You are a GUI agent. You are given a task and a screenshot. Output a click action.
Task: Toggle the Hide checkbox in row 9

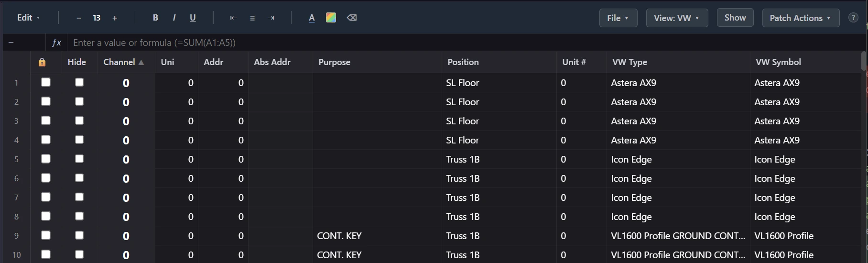[79, 235]
